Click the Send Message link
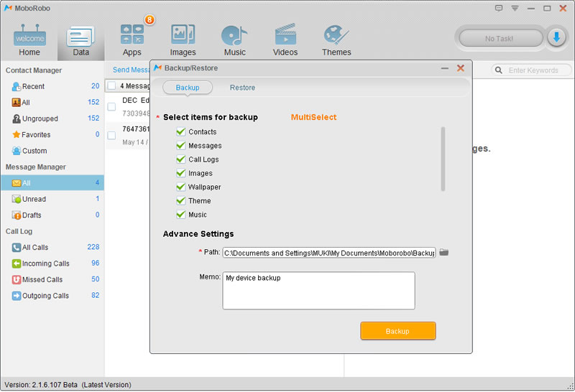The width and height of the screenshot is (575, 392). point(131,70)
